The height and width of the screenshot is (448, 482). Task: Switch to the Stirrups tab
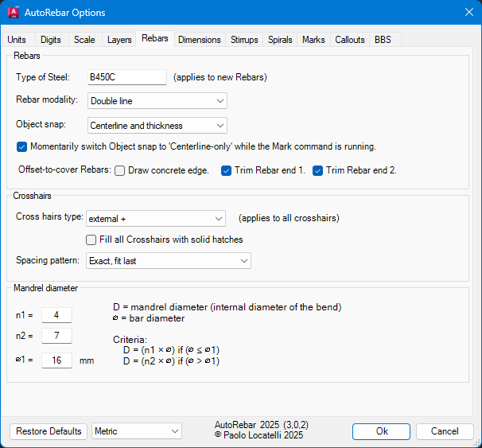click(244, 40)
